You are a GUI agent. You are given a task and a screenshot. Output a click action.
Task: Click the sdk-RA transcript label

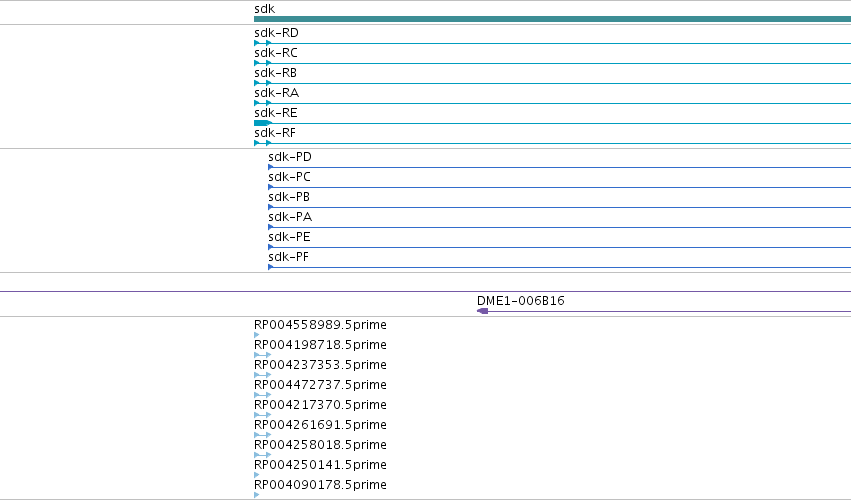276,93
